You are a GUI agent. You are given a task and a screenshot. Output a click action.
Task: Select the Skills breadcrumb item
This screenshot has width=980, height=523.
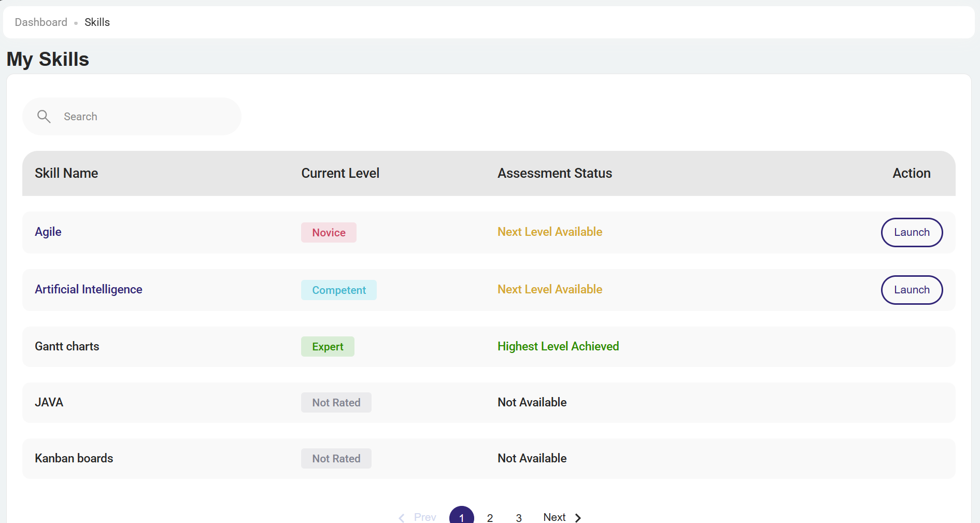click(x=97, y=22)
